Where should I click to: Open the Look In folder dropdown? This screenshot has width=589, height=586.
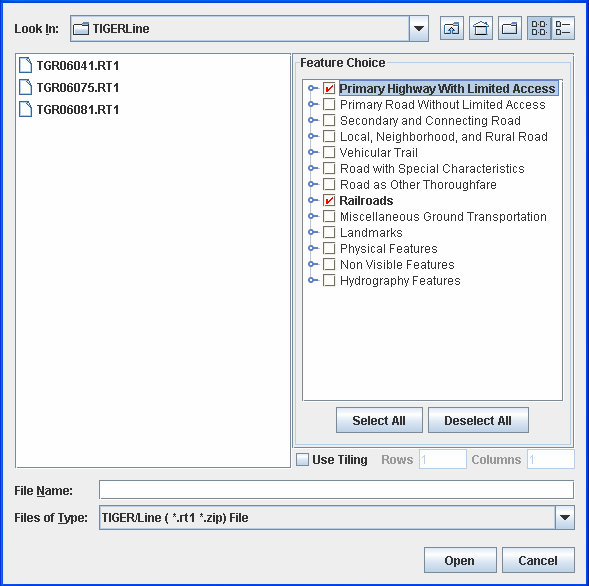(x=419, y=29)
